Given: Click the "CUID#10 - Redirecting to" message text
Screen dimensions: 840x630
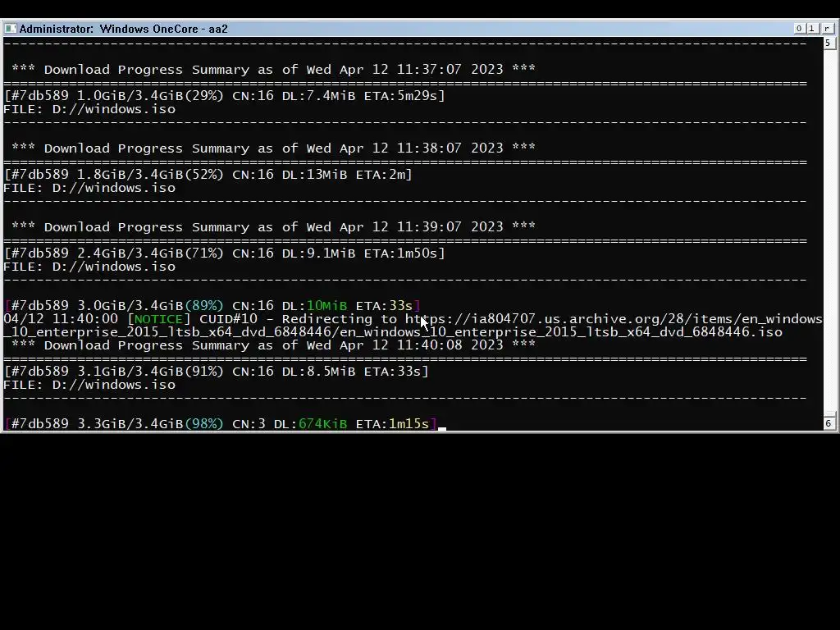Looking at the screenshot, I should (298, 319).
